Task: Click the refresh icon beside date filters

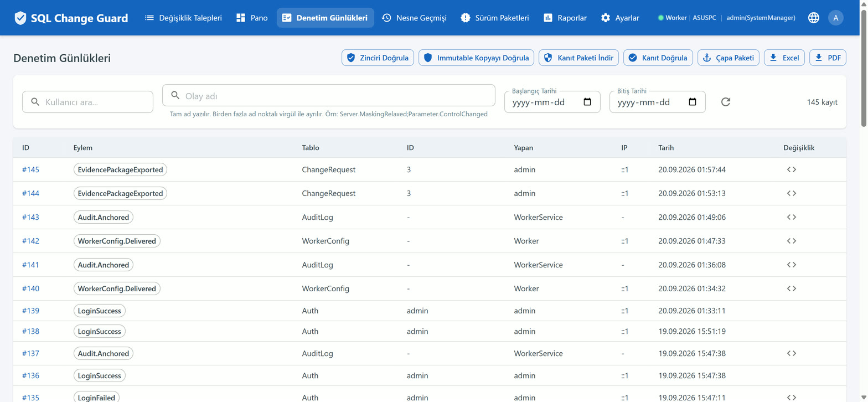Action: (726, 102)
